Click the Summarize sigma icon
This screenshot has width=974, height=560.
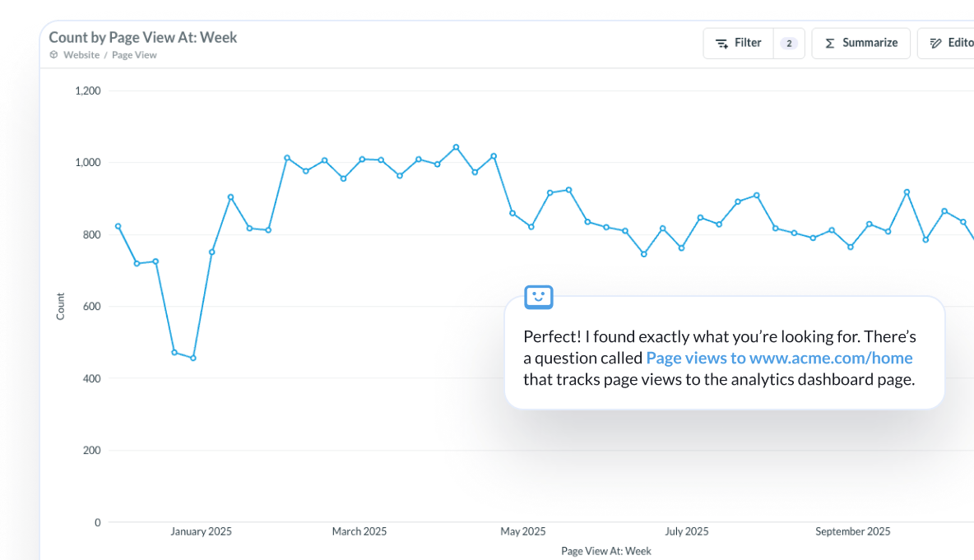829,44
